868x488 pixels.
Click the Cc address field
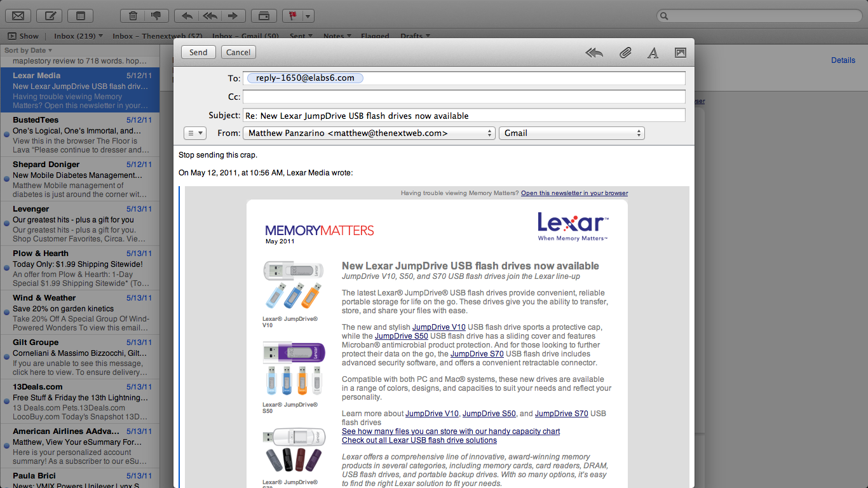[x=464, y=97]
